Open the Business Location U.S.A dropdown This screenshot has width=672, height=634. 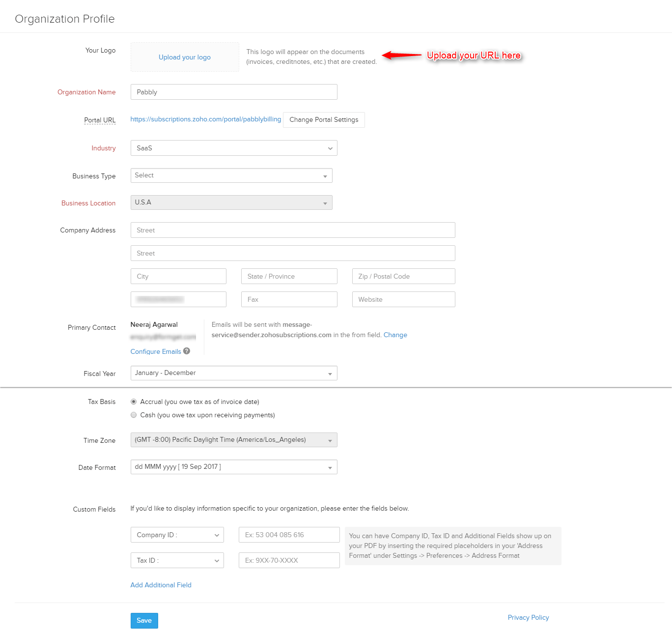[x=231, y=202]
